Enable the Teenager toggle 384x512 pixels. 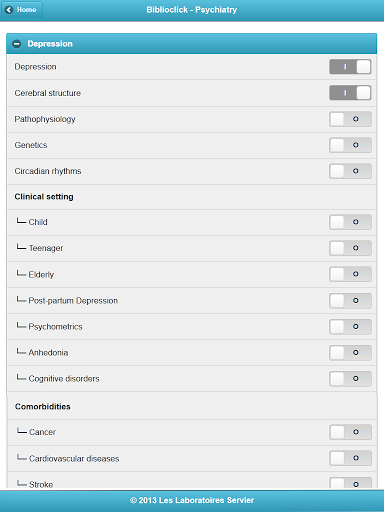[350, 248]
